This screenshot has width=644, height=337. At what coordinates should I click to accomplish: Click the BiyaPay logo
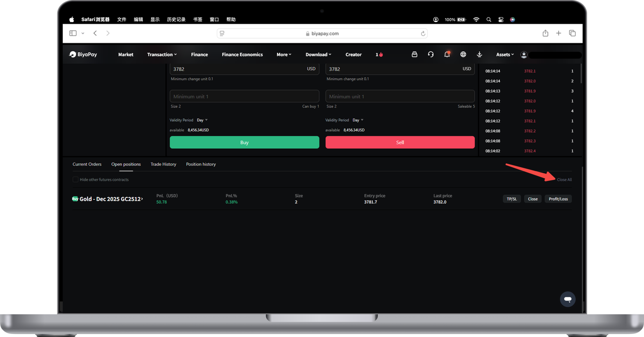pyautogui.click(x=84, y=54)
